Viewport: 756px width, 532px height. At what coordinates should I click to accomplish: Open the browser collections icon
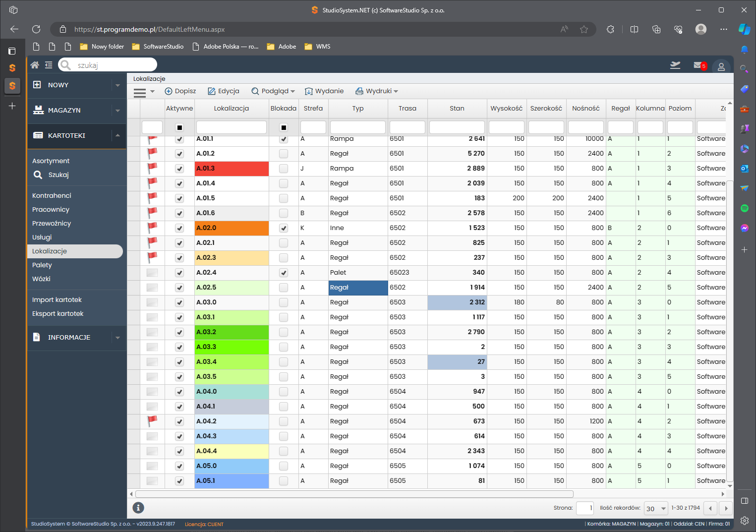[656, 29]
